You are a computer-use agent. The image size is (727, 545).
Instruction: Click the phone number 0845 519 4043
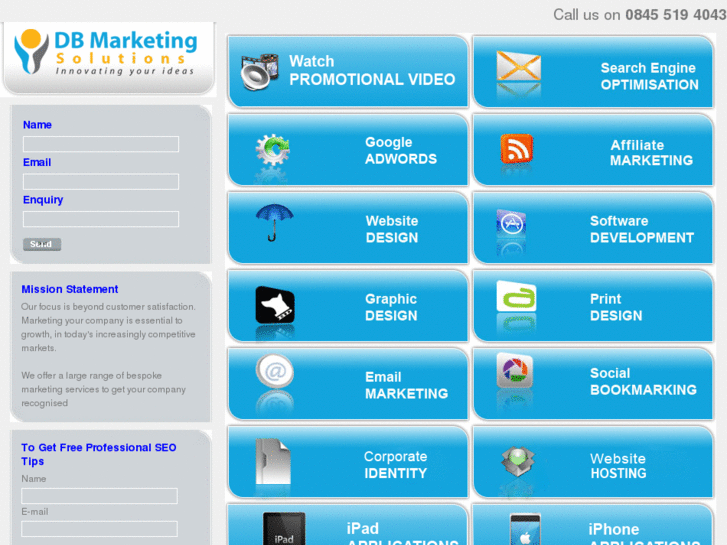click(676, 15)
